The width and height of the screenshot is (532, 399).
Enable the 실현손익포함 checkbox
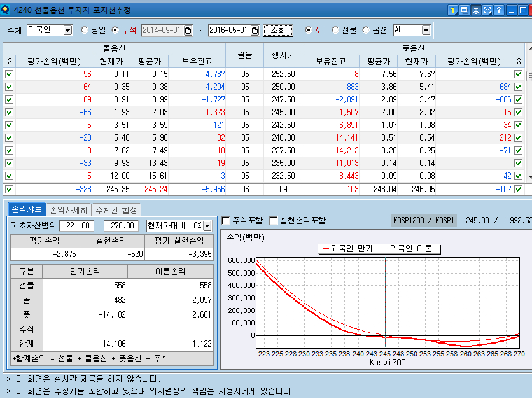pyautogui.click(x=274, y=221)
